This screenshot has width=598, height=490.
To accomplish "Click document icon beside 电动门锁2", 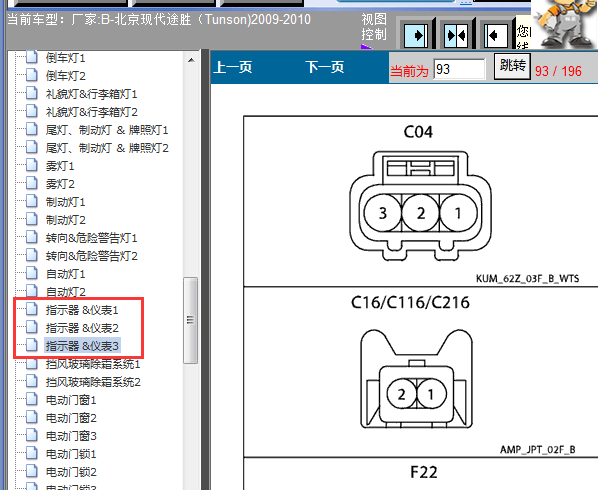I will tap(32, 472).
